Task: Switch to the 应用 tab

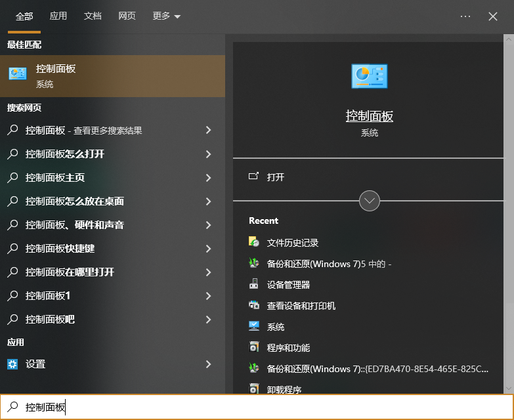Action: click(x=58, y=16)
